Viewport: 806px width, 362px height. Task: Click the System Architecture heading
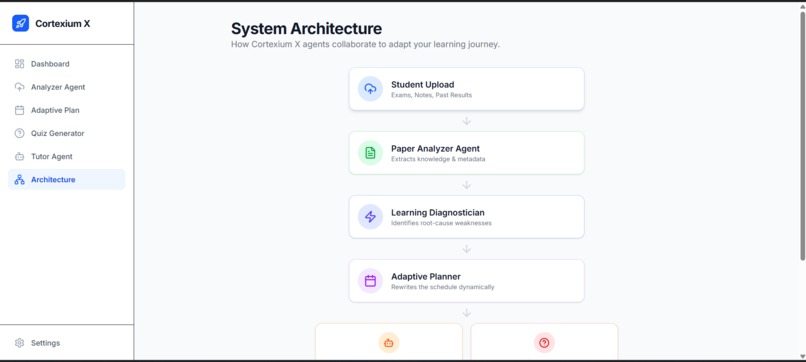(306, 28)
